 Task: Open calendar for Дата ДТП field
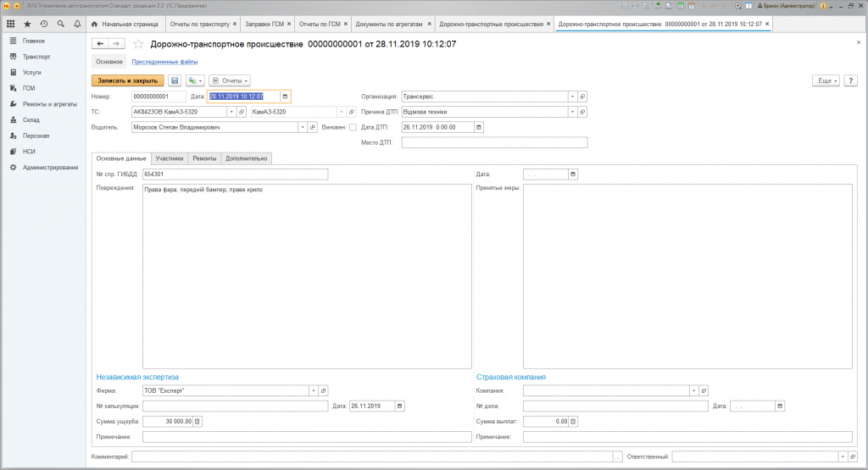click(x=479, y=127)
